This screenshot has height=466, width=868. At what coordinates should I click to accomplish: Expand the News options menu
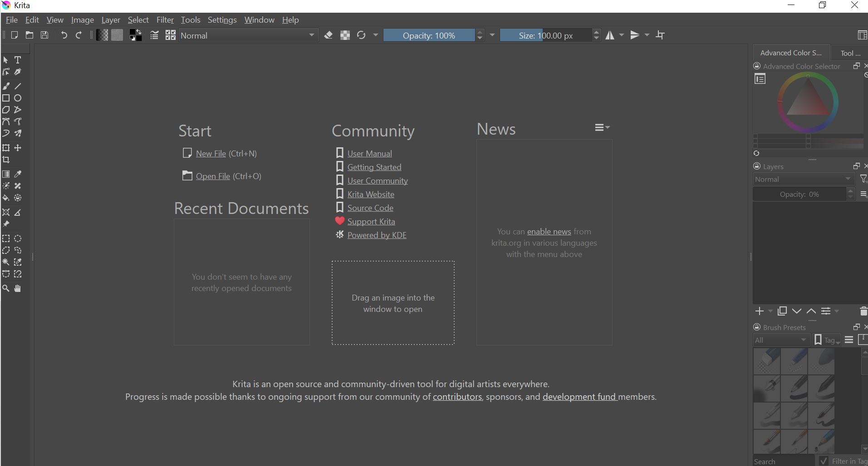click(x=602, y=128)
